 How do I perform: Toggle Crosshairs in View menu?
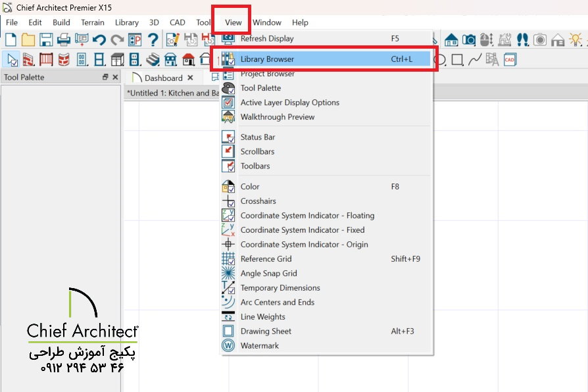pyautogui.click(x=326, y=201)
